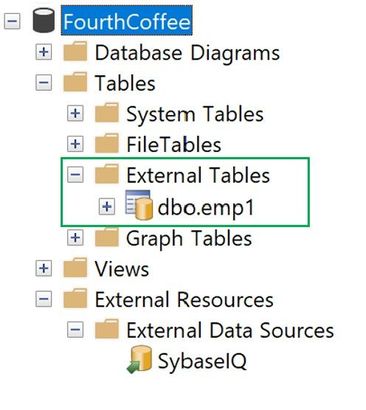Select the dbo.emp1 table label
The width and height of the screenshot is (366, 410).
pos(206,207)
